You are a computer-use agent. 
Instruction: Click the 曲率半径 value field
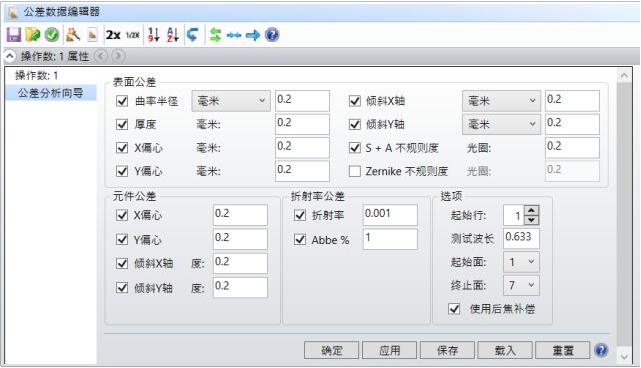click(x=302, y=101)
